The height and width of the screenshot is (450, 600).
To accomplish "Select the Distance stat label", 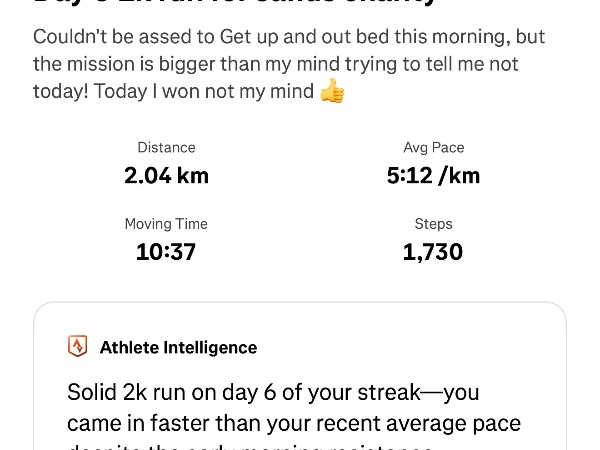I will (166, 148).
